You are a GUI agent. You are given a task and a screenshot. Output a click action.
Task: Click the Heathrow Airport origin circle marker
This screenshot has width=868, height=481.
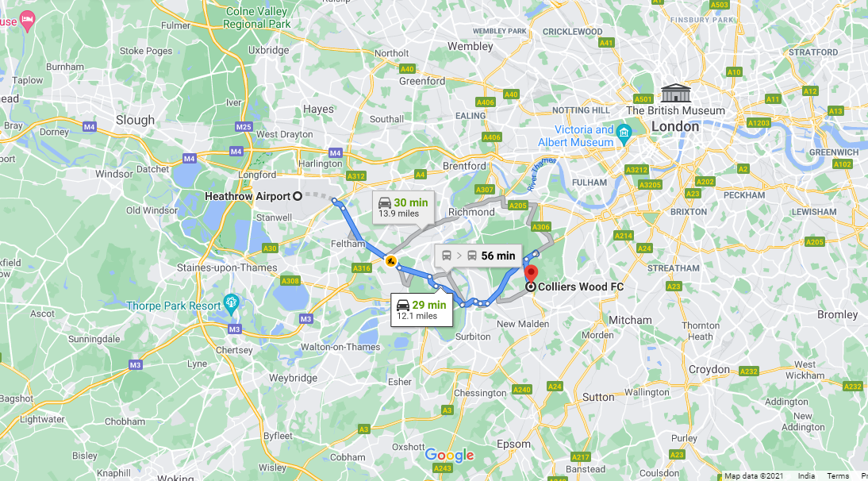coord(298,196)
